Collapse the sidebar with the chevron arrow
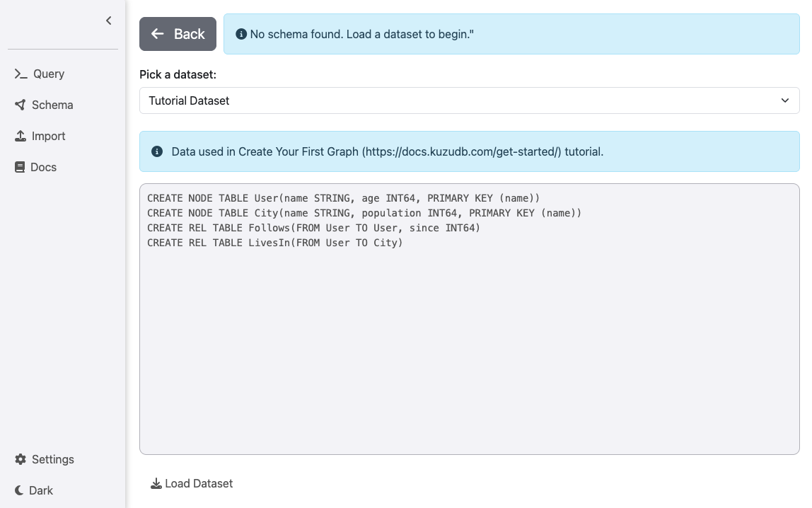Image resolution: width=812 pixels, height=508 pixels. [x=109, y=21]
